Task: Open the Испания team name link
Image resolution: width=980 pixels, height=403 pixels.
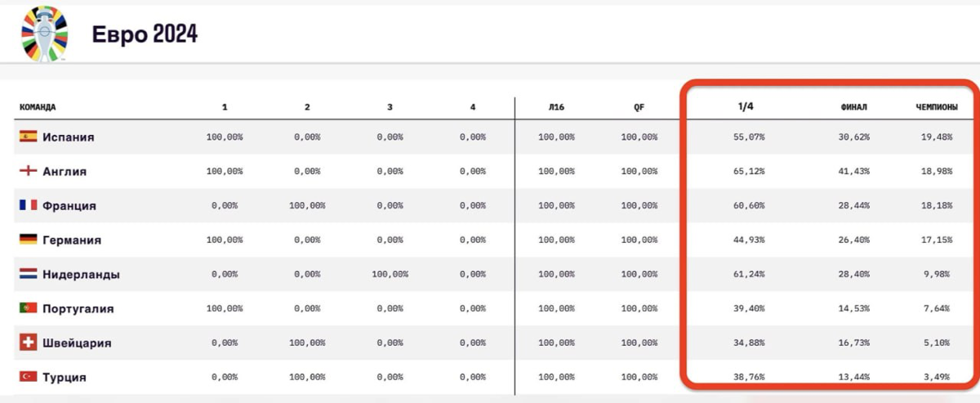Action: point(69,137)
